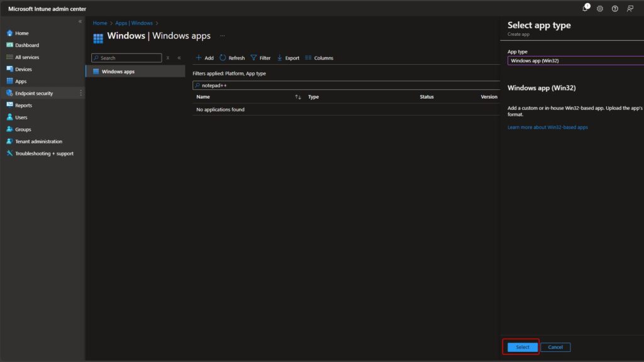Click the Home breadcrumb link
The width and height of the screenshot is (644, 362).
pos(100,23)
